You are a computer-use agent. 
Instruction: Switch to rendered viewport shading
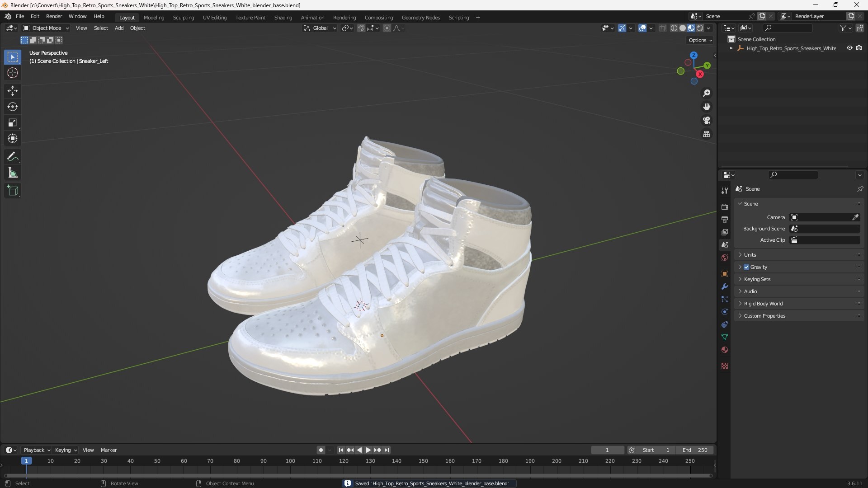700,28
